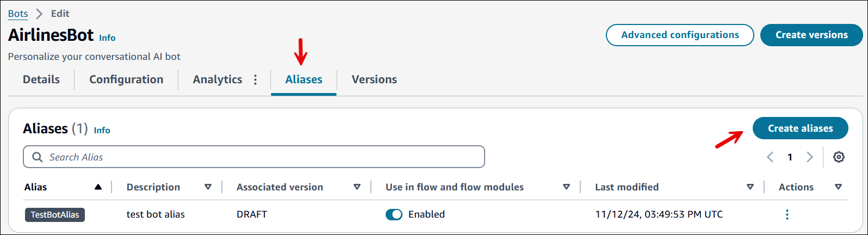Sort by Alias ascending arrow
The width and height of the screenshot is (868, 235).
click(x=98, y=187)
